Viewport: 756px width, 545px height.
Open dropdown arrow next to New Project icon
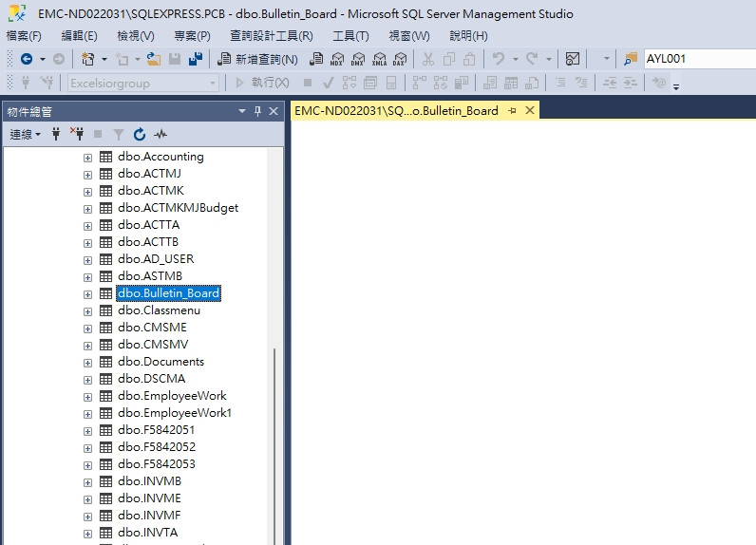pyautogui.click(x=104, y=59)
